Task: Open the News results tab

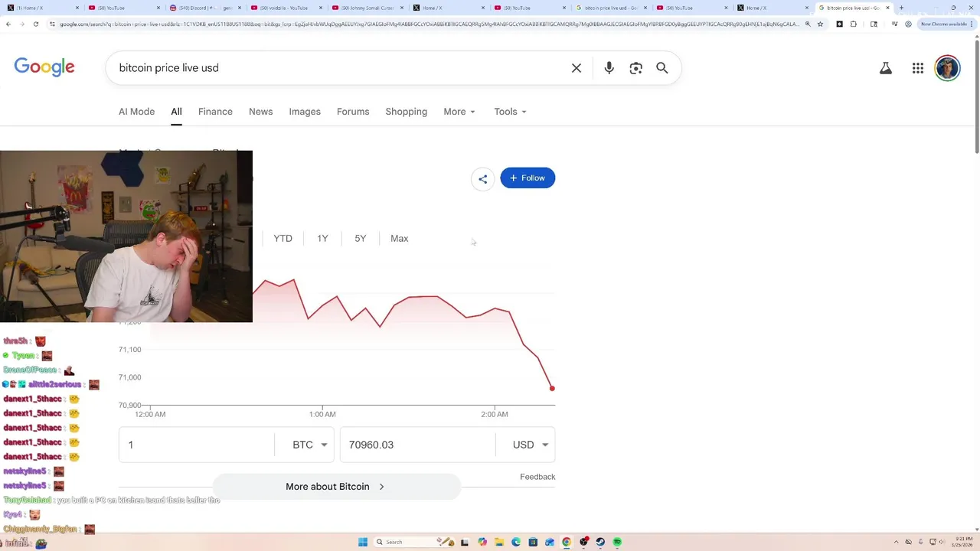Action: click(260, 112)
